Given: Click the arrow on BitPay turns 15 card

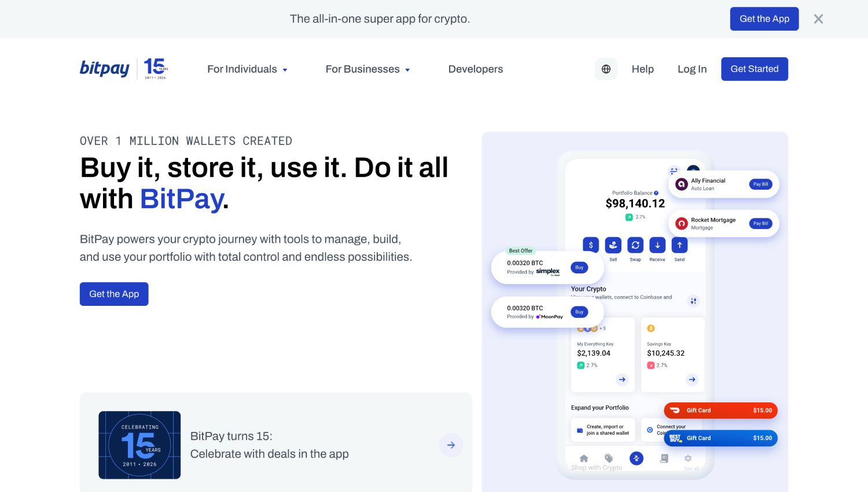Looking at the screenshot, I should (451, 445).
